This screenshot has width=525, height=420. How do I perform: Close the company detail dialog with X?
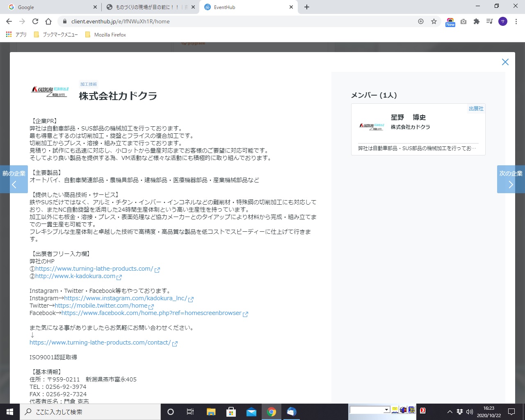pyautogui.click(x=505, y=62)
